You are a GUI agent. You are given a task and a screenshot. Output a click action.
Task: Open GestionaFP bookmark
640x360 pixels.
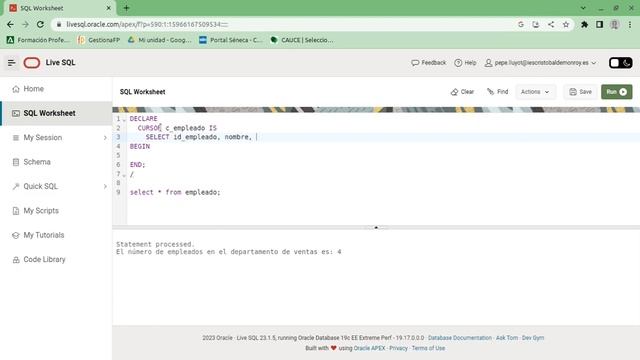pos(99,40)
